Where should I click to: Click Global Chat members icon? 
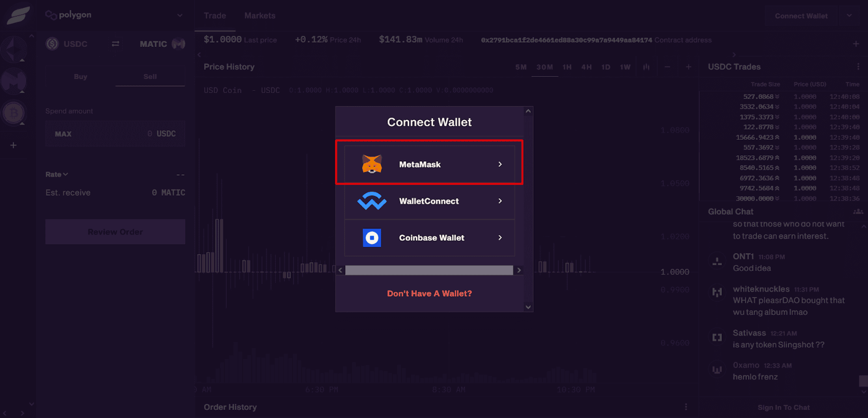pos(858,211)
